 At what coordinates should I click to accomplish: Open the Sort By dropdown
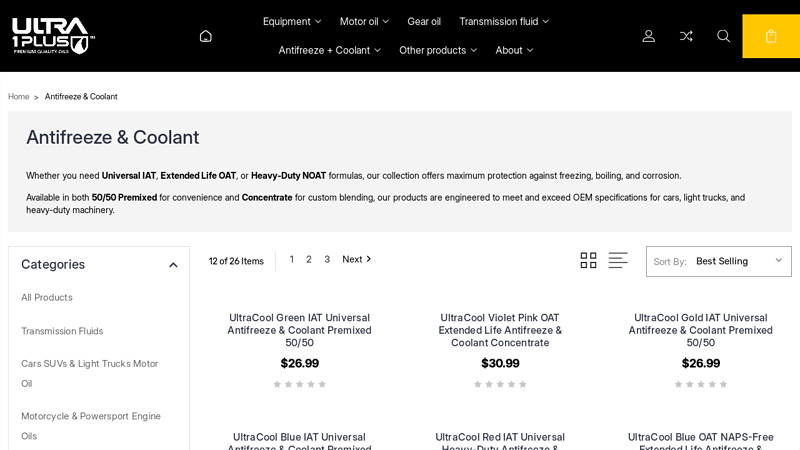point(719,261)
